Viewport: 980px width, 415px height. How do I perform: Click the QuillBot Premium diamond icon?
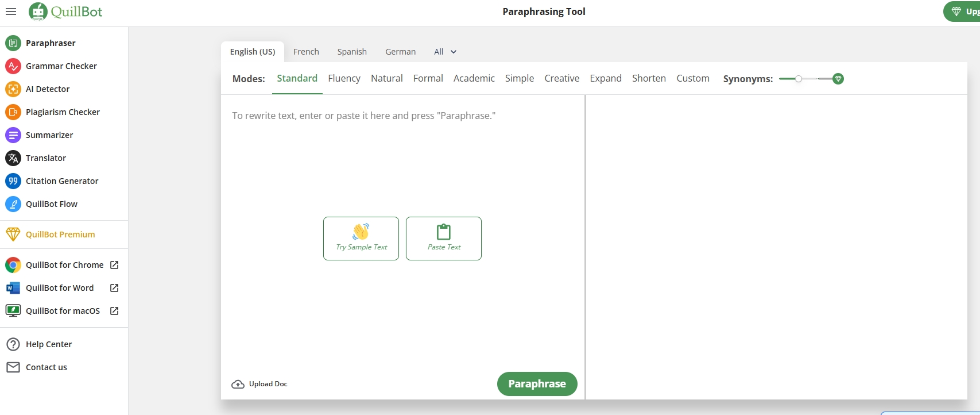point(13,235)
